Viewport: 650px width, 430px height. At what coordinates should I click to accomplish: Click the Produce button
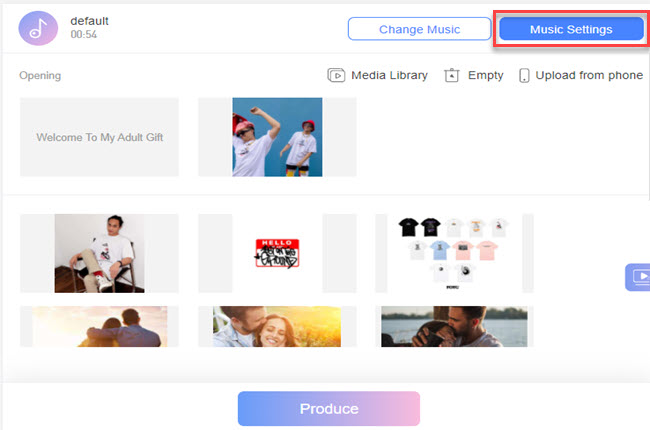click(329, 408)
